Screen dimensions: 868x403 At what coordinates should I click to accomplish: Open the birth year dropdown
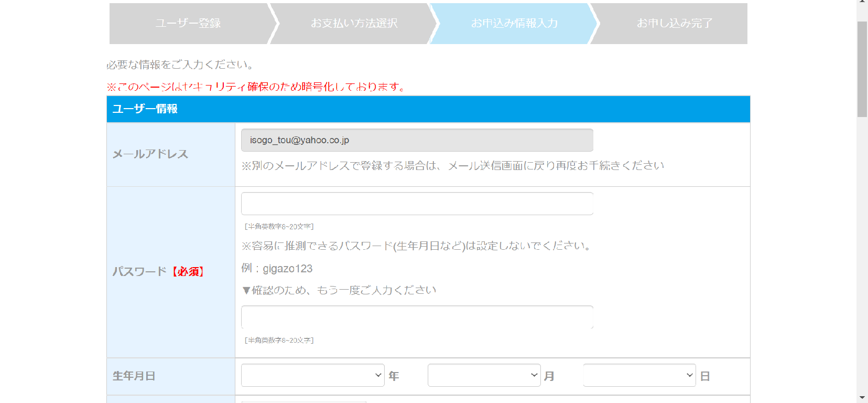312,375
